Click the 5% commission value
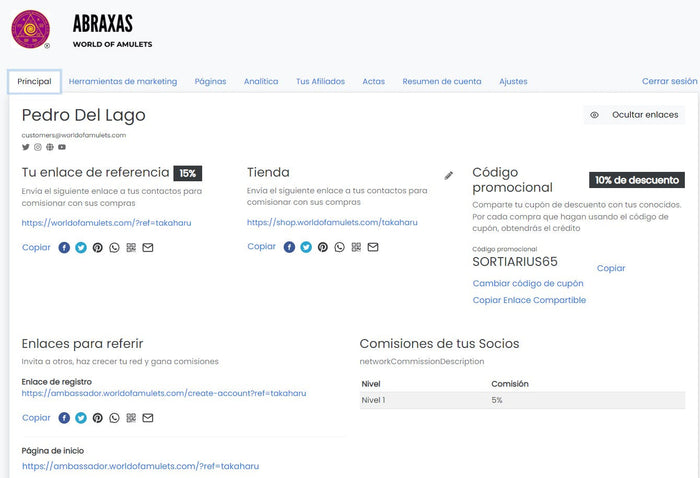 [x=497, y=400]
